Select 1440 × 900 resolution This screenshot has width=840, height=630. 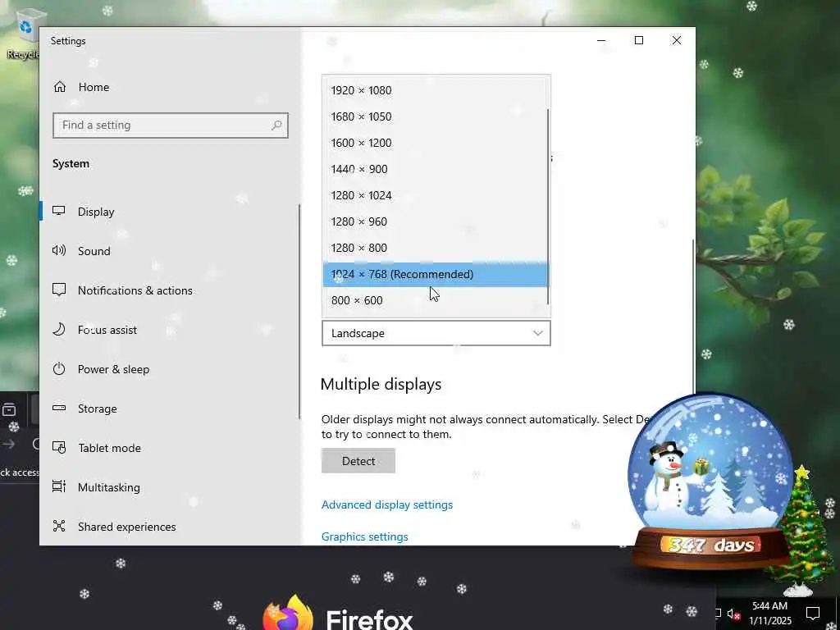(435, 169)
